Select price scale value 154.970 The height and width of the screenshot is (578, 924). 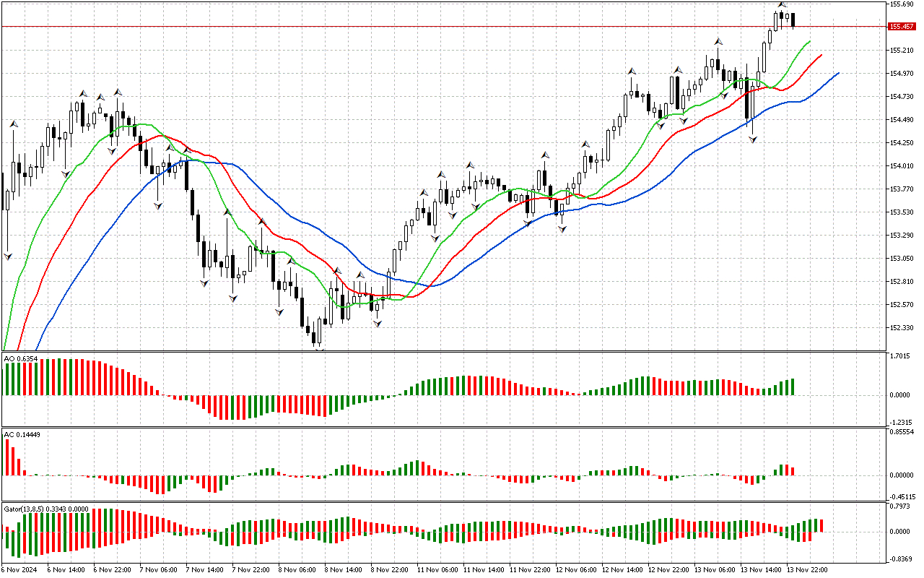point(901,74)
